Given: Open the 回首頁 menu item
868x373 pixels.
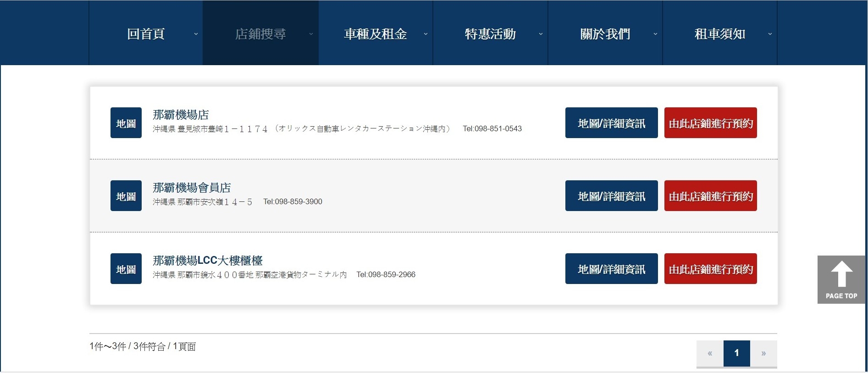Looking at the screenshot, I should coord(146,33).
